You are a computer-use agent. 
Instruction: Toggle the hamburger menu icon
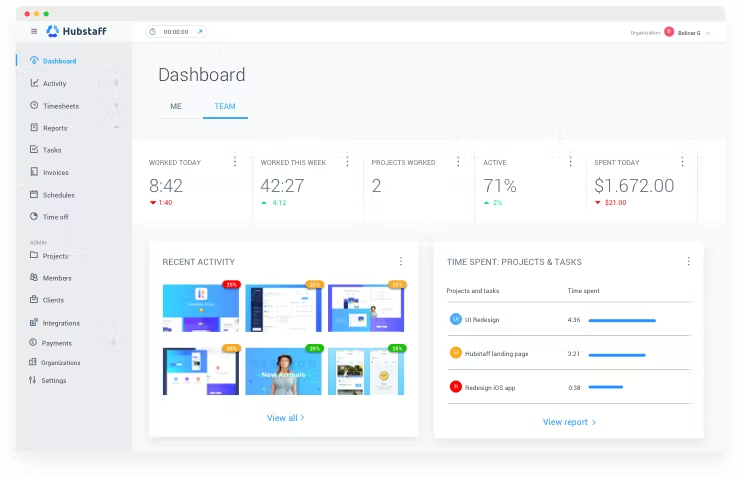point(34,31)
